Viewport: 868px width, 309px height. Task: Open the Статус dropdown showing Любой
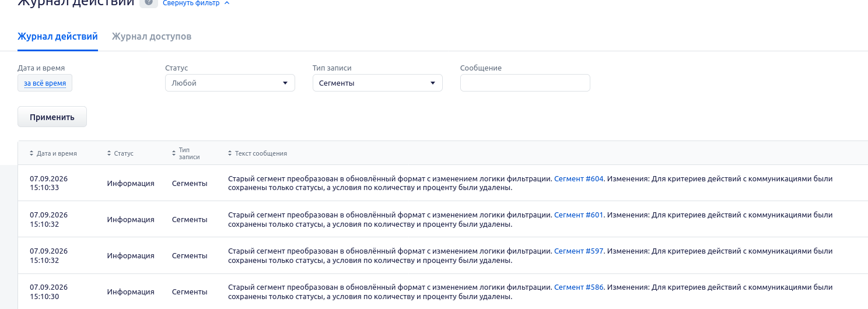pos(230,83)
